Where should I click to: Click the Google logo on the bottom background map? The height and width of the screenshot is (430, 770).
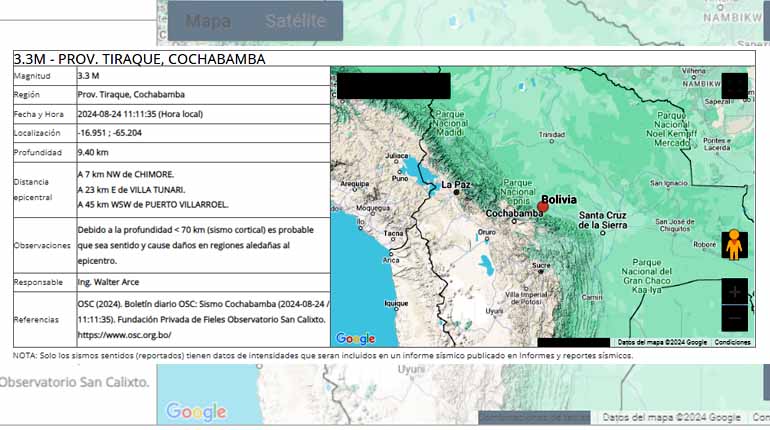pos(196,411)
